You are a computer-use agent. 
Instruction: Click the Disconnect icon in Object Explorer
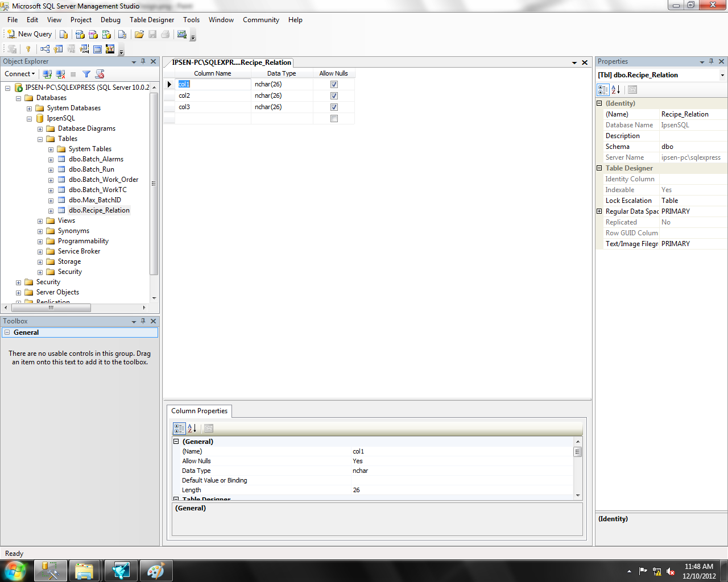pyautogui.click(x=60, y=74)
